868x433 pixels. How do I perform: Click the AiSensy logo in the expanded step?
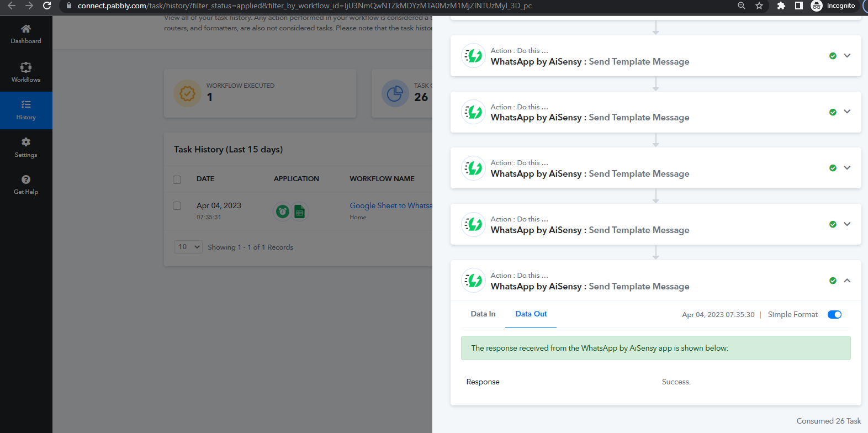[x=473, y=281]
